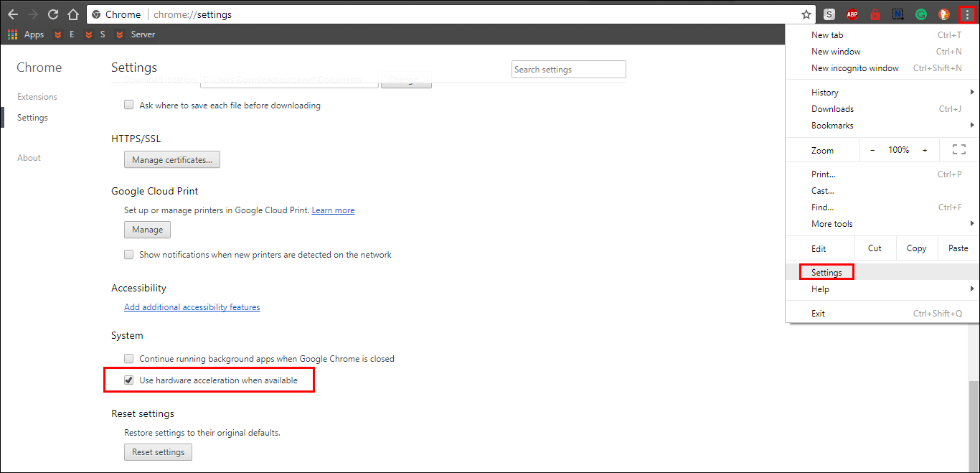
Task: Open Settings from the Chrome menu
Action: [882, 272]
